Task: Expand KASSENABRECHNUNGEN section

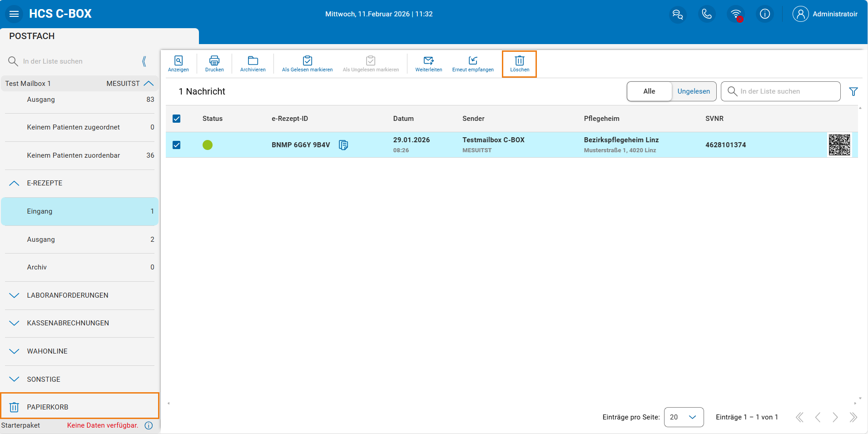Action: click(x=14, y=323)
